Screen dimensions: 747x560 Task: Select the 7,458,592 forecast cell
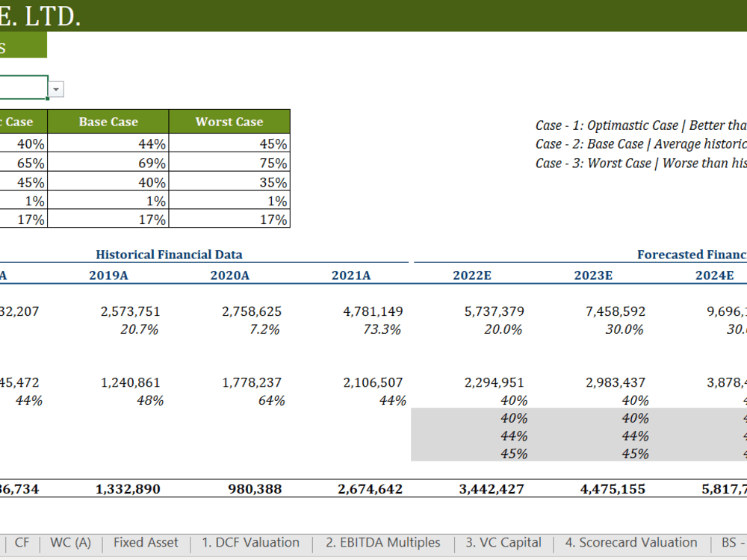pyautogui.click(x=616, y=311)
